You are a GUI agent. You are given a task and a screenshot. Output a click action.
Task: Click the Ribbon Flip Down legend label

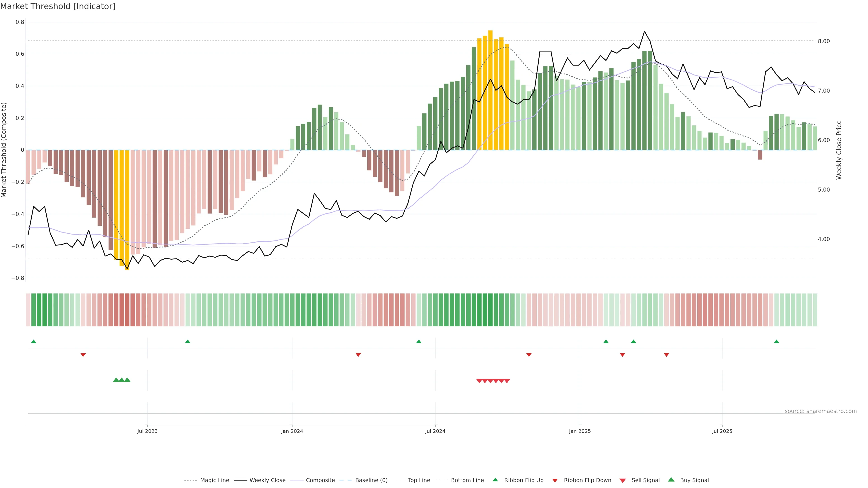587,480
